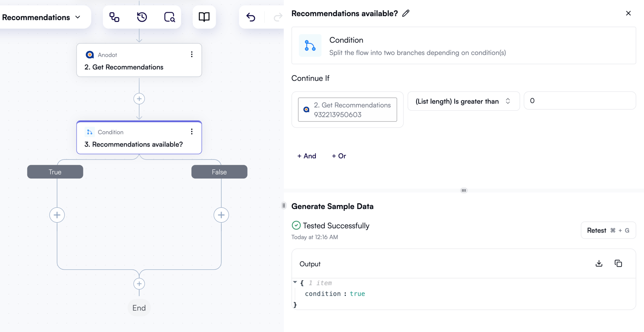Open the Recommendations available step options menu
Screen dimensions: 644x332
pyautogui.click(x=192, y=132)
